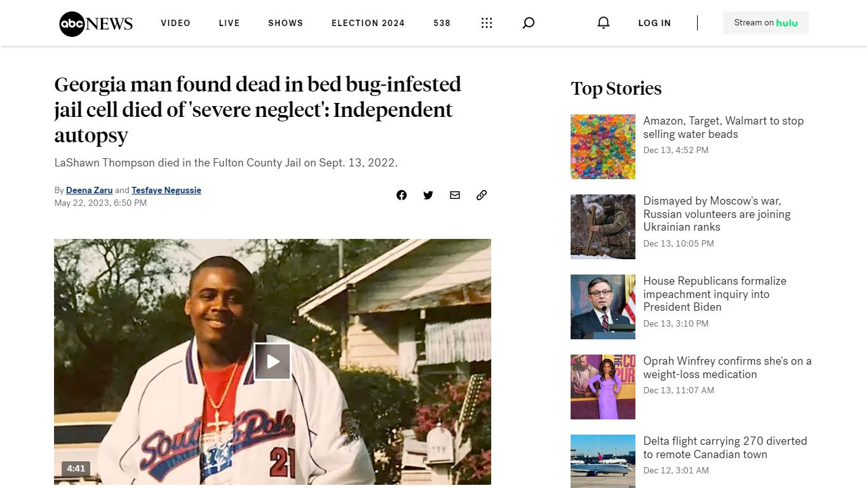
Task: Click the Delta airplane thumbnail
Action: point(603,461)
